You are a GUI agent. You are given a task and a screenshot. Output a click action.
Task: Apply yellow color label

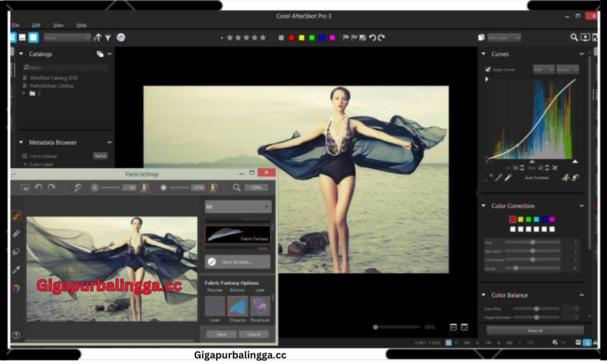point(301,37)
